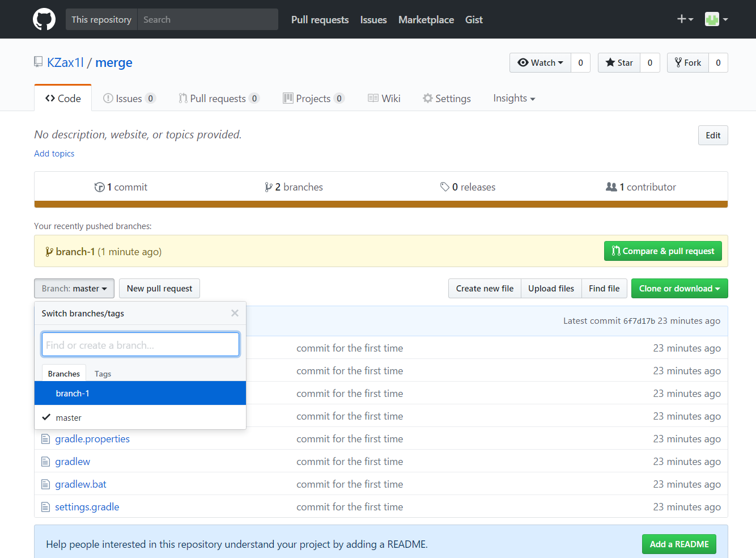The width and height of the screenshot is (756, 558).
Task: Click file icon next to gradle.properties
Action: pyautogui.click(x=45, y=439)
